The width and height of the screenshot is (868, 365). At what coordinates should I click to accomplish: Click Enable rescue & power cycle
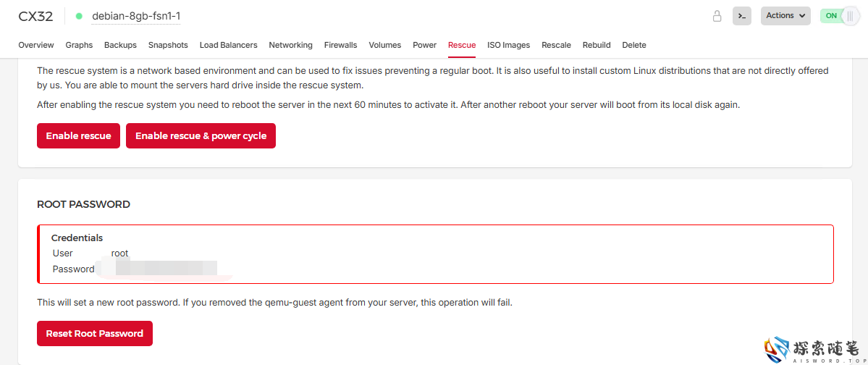point(201,136)
